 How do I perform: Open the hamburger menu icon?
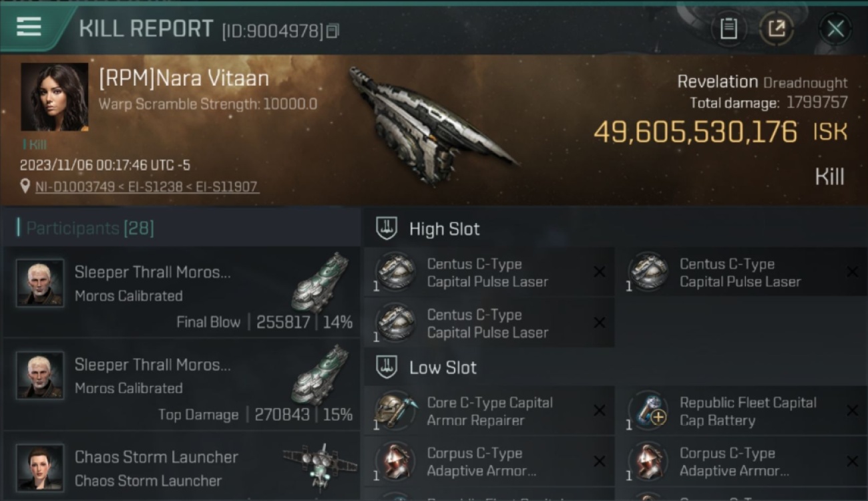29,27
